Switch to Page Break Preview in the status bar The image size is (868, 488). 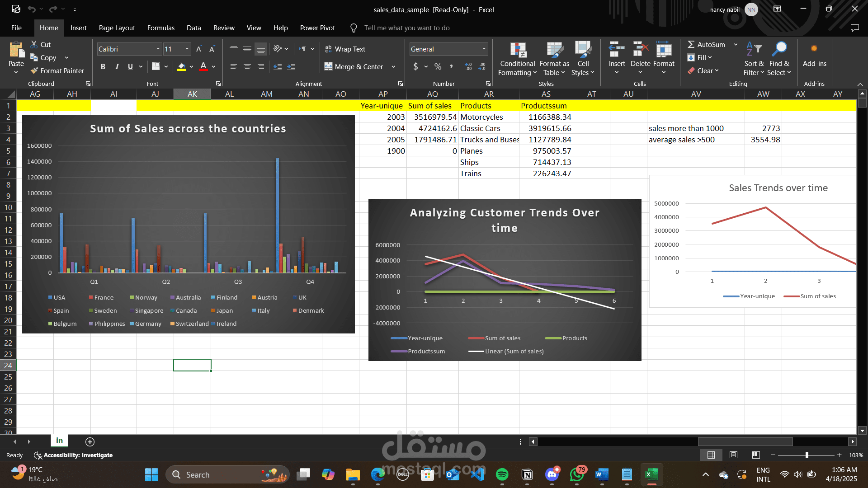pos(756,455)
